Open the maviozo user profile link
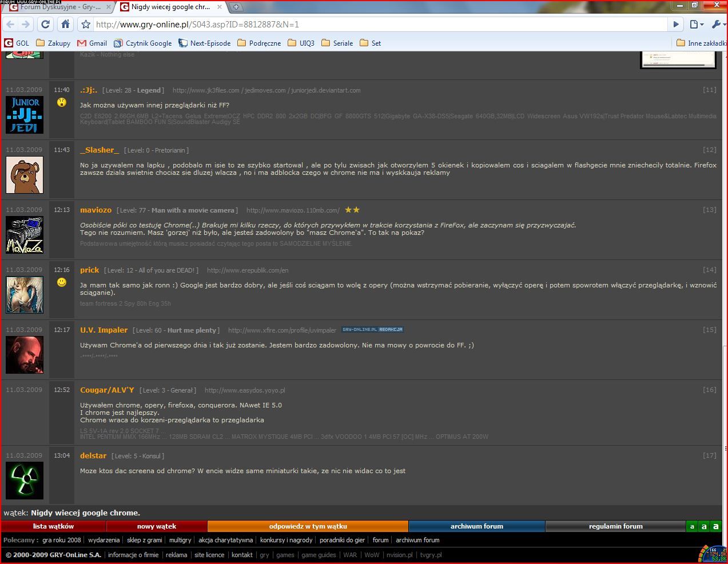Image resolution: width=728 pixels, height=564 pixels. pyautogui.click(x=96, y=210)
